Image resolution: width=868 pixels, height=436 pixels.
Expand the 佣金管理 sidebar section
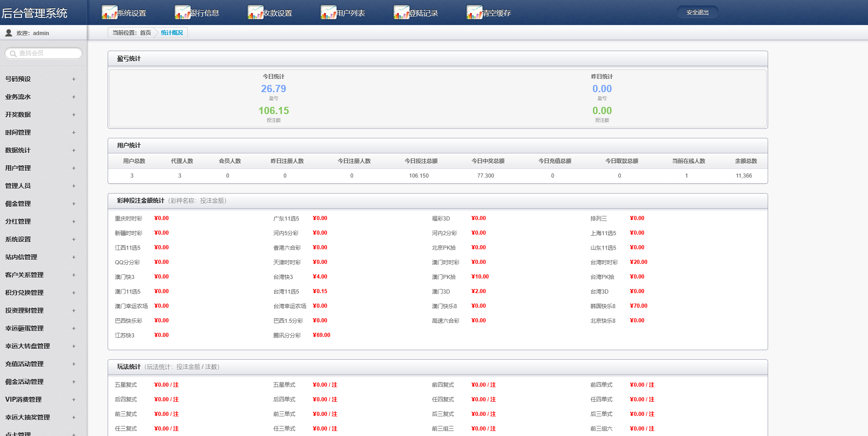click(x=73, y=204)
